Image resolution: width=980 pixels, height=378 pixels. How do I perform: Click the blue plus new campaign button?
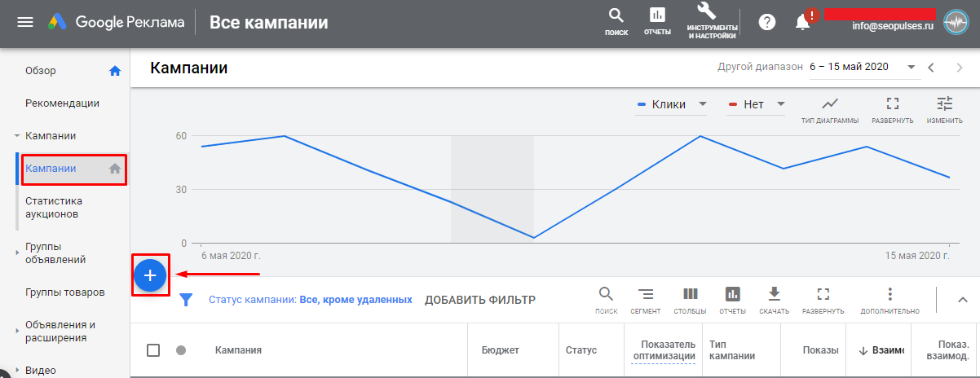[150, 276]
